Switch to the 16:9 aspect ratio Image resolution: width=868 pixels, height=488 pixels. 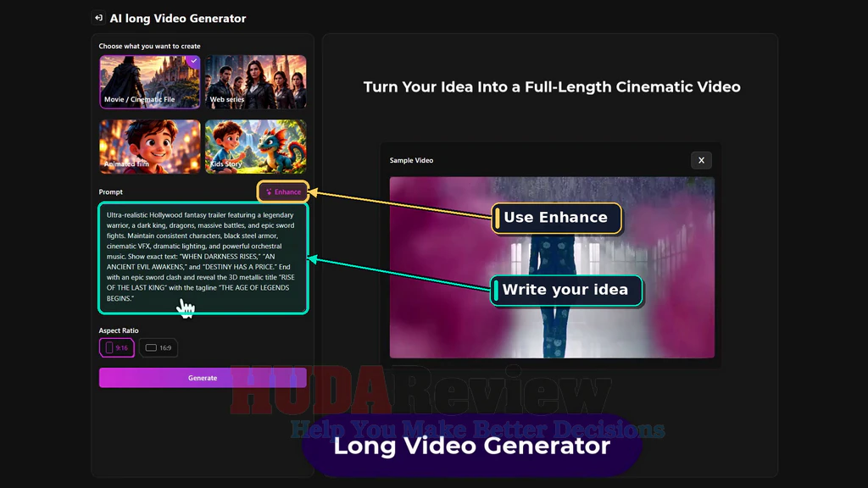coord(159,347)
